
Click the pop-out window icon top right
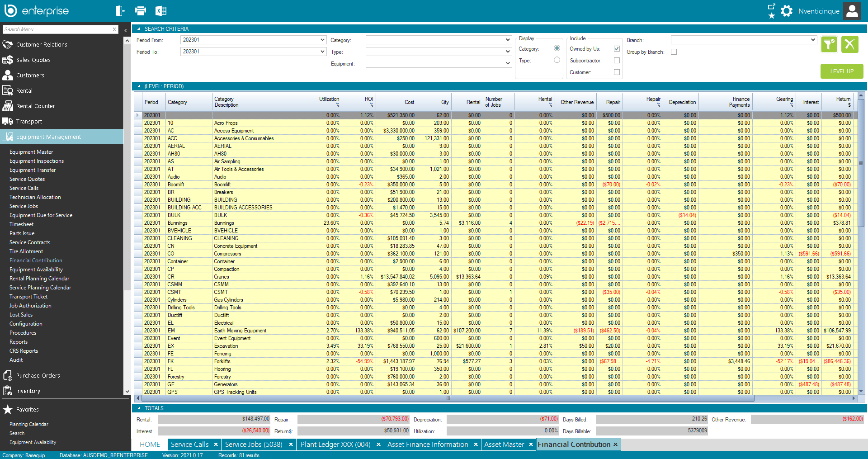[x=771, y=7]
